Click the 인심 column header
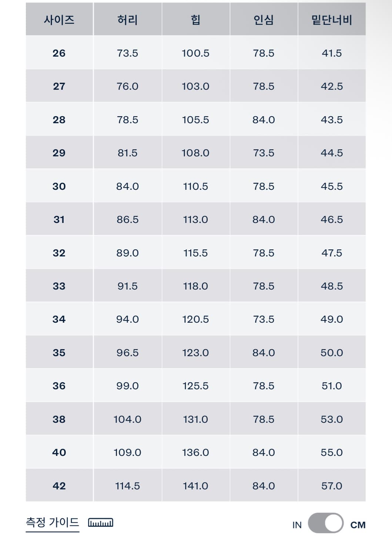Viewport: 392px width, 555px height. point(264,19)
